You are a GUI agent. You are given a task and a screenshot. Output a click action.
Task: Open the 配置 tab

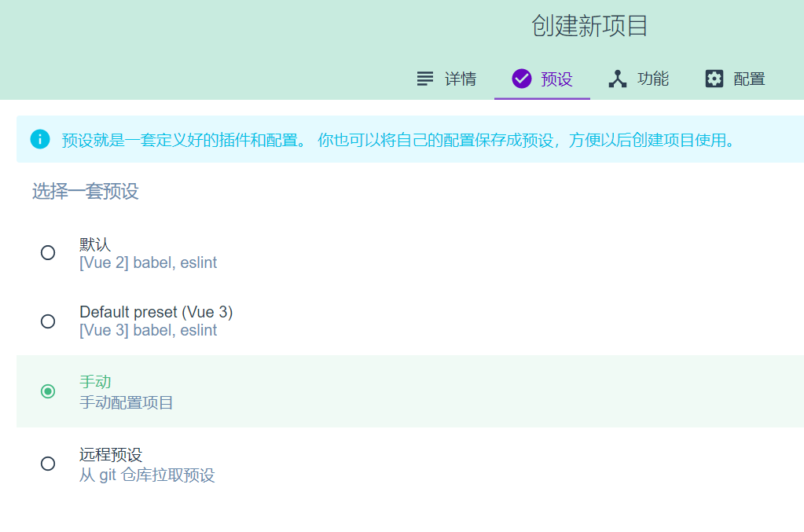tap(735, 79)
